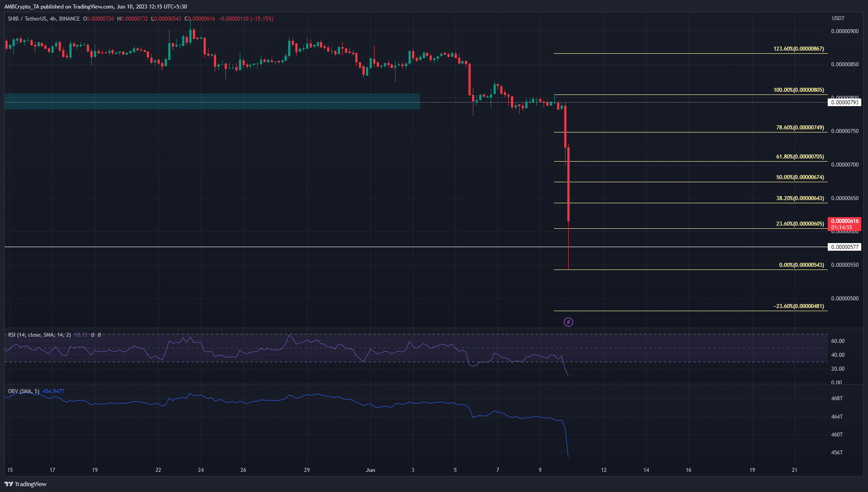
Task: Click the change value −0.00000110 (−15.15%)
Action: point(246,19)
